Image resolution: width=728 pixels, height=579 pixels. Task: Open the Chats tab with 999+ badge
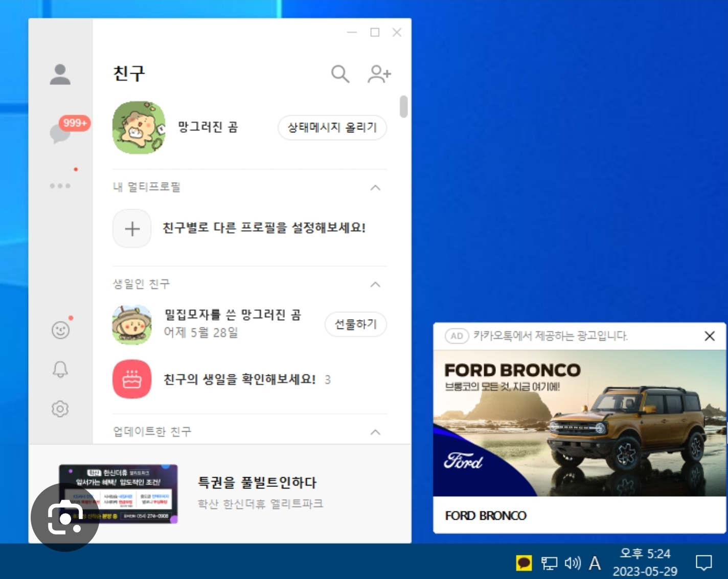click(60, 133)
